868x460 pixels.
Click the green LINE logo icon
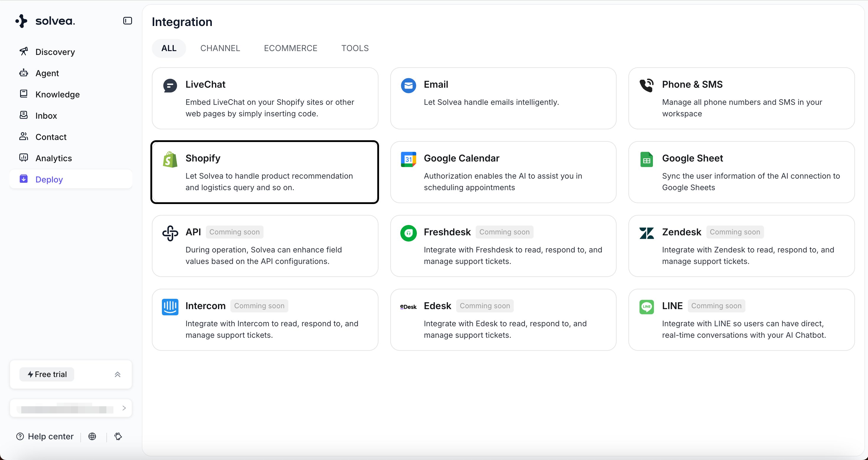point(647,307)
